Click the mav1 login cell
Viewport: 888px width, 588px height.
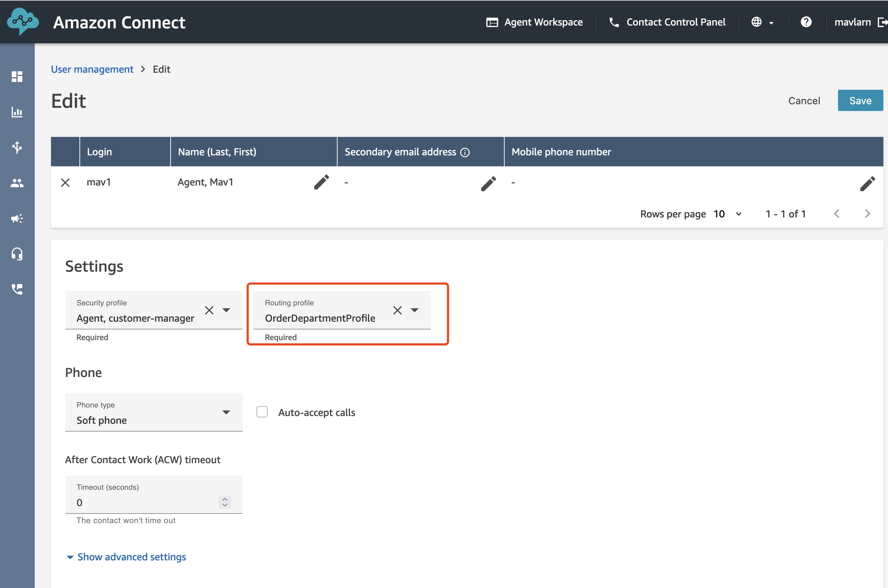pyautogui.click(x=99, y=182)
